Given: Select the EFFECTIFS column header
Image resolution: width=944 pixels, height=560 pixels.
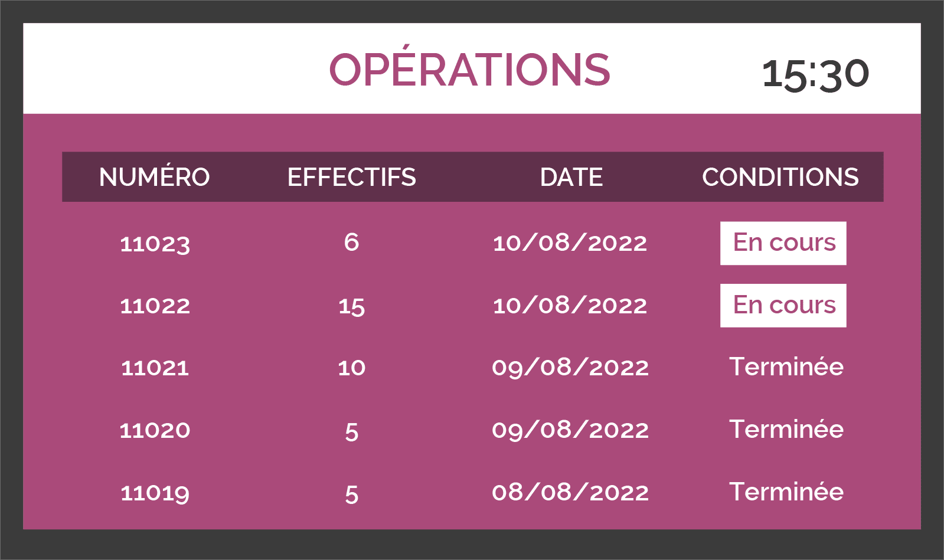Looking at the screenshot, I should point(351,177).
